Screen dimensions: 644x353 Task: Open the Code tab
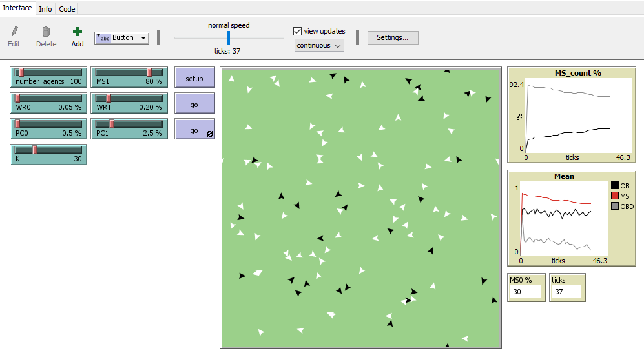pos(67,9)
